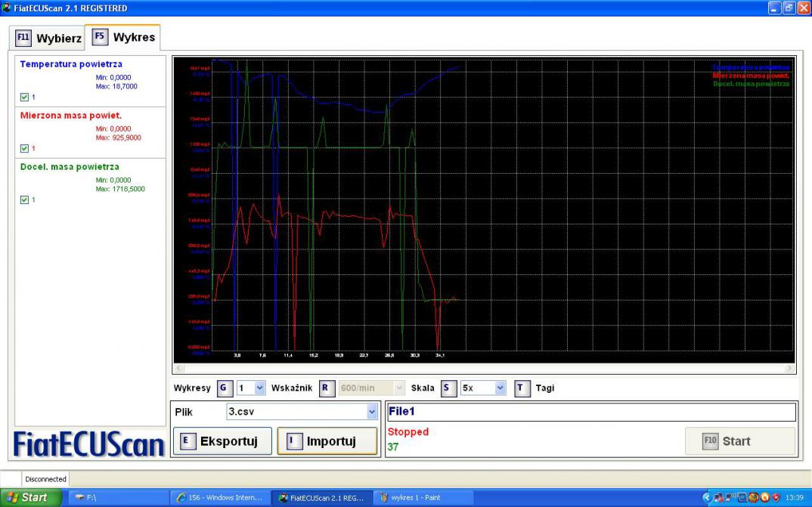Disable the Docel. masa powietrza checkbox

[24, 199]
